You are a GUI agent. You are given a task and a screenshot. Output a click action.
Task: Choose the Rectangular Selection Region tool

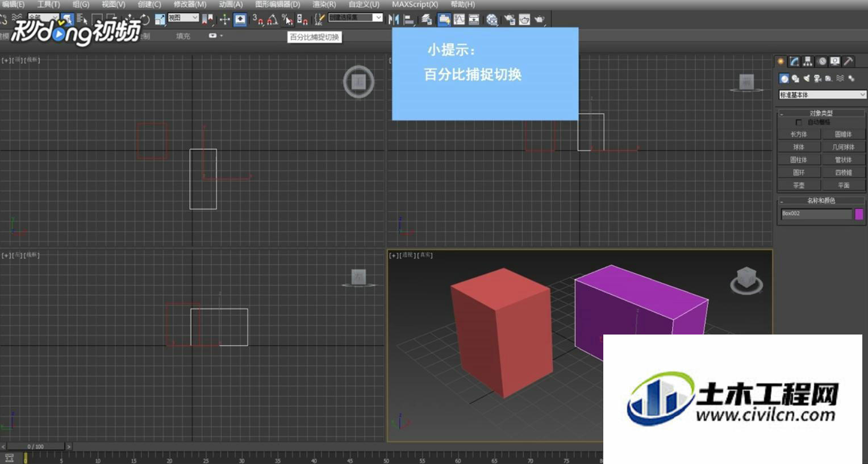pos(96,20)
